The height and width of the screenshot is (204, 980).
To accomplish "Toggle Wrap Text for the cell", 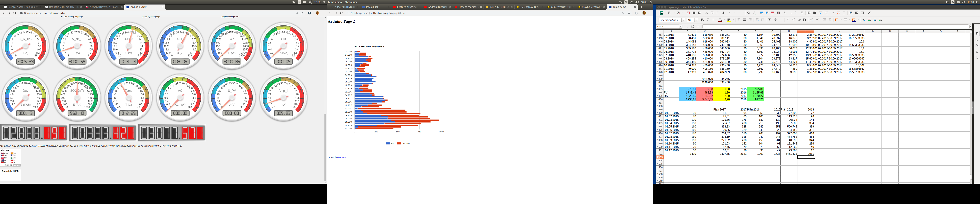I will tap(757, 20).
